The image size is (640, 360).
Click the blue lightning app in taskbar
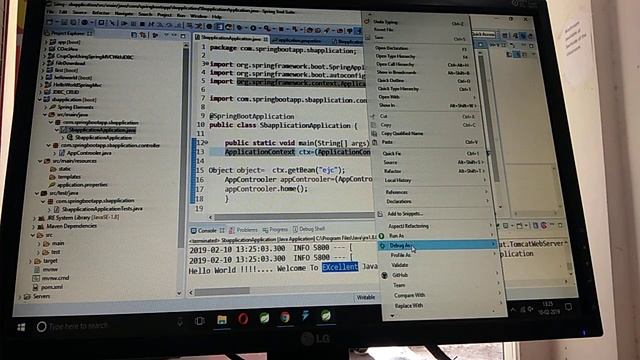(x=305, y=316)
